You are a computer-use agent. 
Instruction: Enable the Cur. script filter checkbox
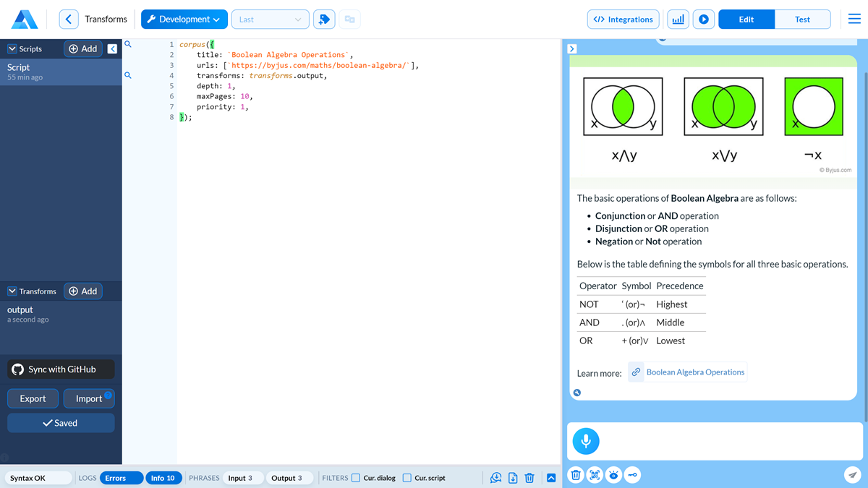[407, 478]
